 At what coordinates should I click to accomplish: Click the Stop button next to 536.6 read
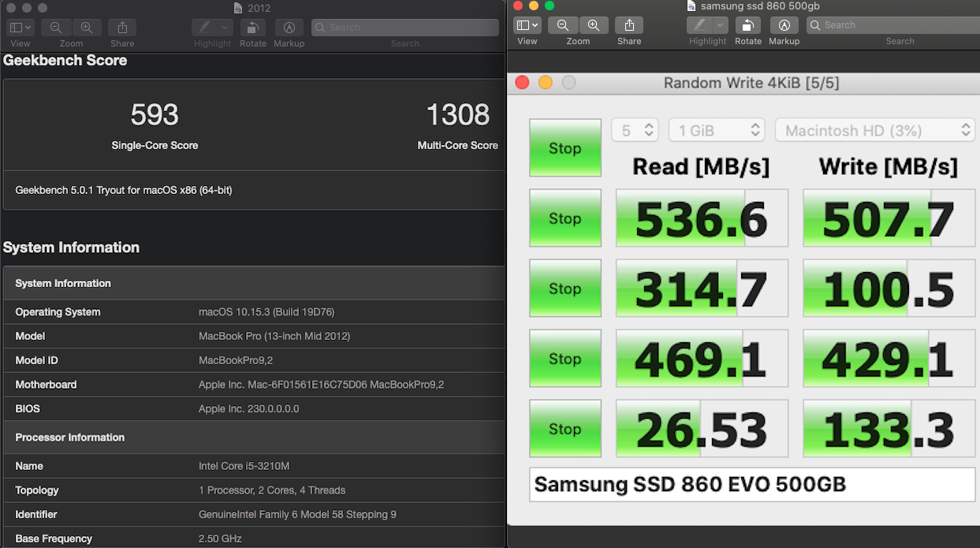pos(565,218)
